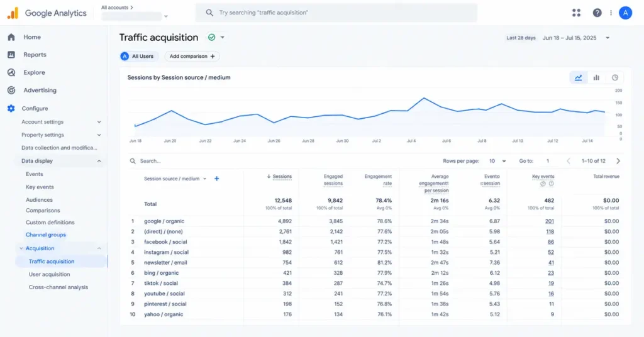Open Cross-channel analysis in sidebar
The width and height of the screenshot is (644, 337).
click(x=58, y=287)
